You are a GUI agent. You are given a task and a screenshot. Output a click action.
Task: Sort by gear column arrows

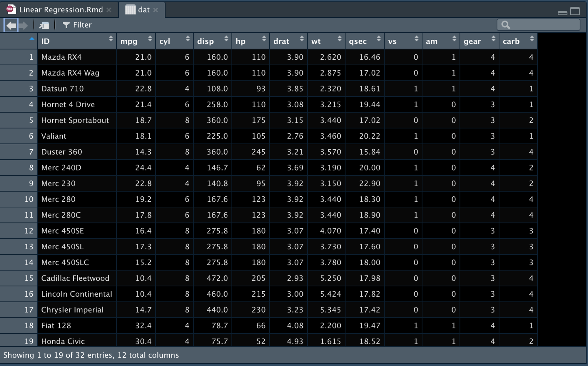(x=493, y=38)
